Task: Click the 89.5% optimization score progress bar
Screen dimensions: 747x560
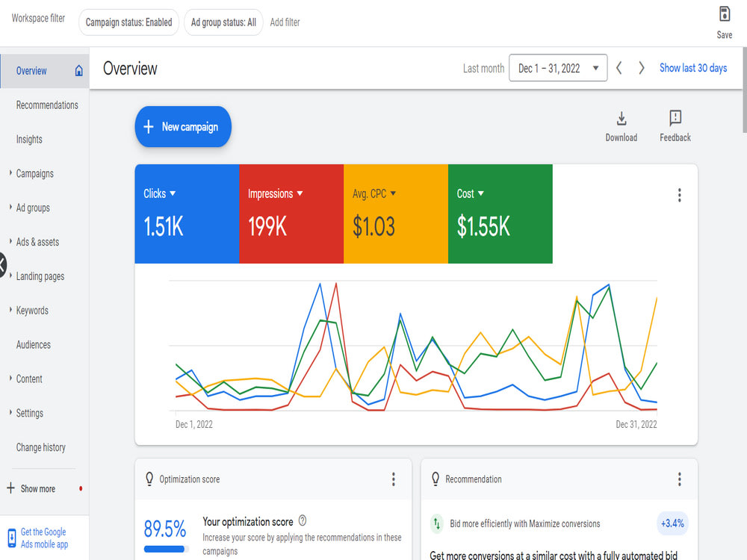Action: click(167, 549)
